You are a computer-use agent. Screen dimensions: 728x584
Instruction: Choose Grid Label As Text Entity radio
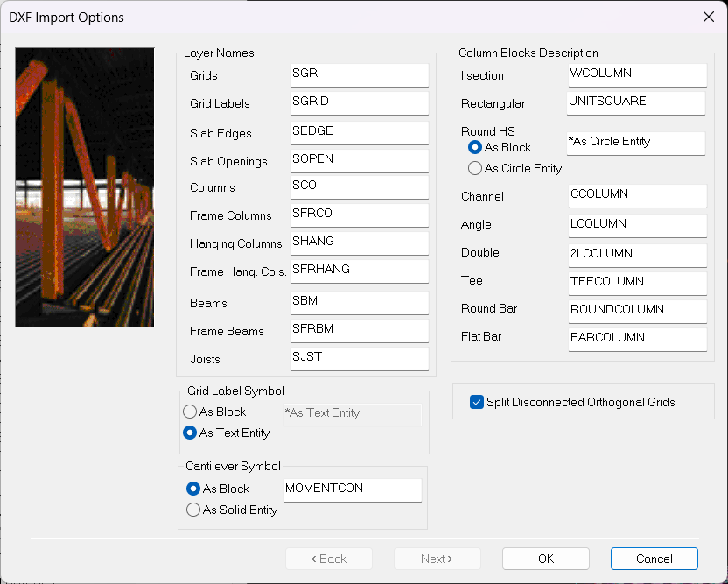190,433
